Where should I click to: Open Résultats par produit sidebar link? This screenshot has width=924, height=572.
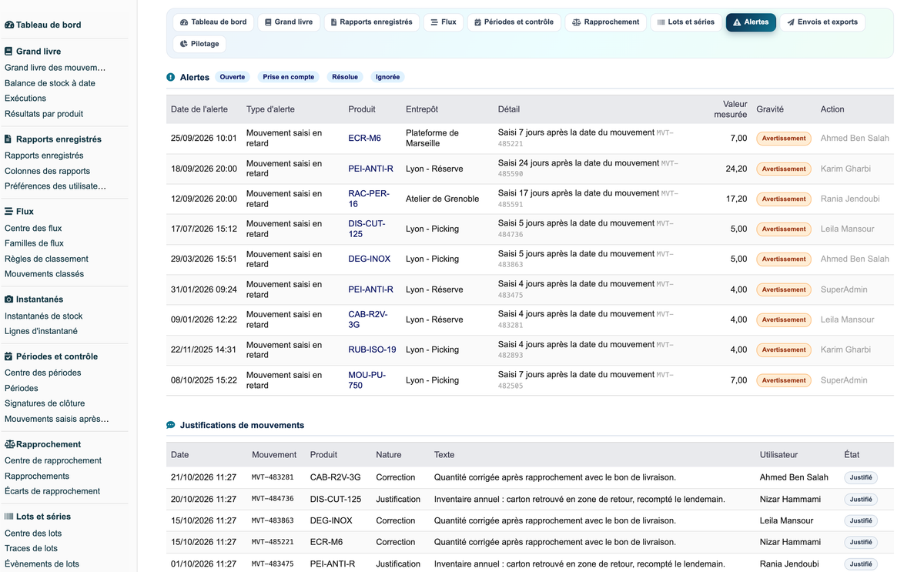click(44, 114)
